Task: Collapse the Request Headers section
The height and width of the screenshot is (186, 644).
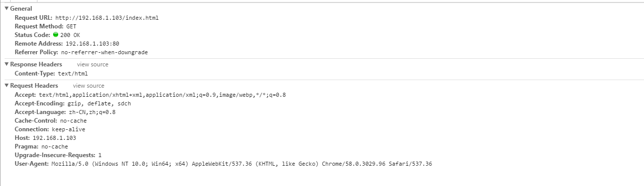Action: click(7, 86)
